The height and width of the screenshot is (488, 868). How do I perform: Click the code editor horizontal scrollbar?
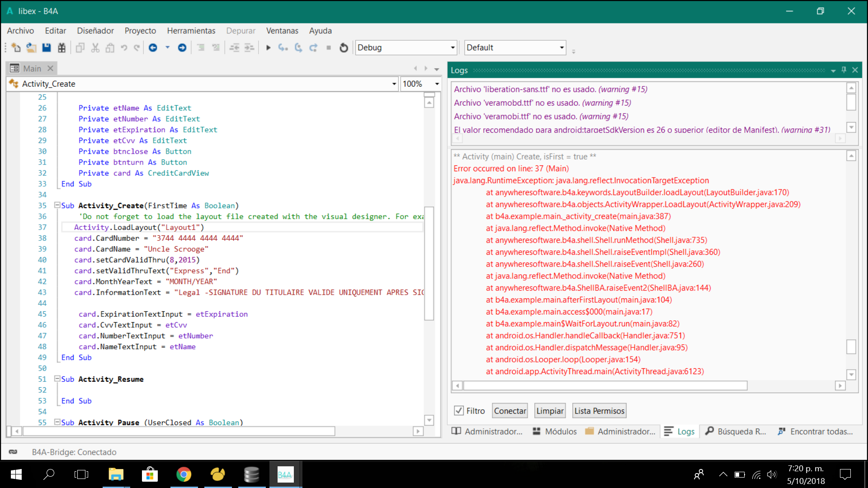coord(179,431)
